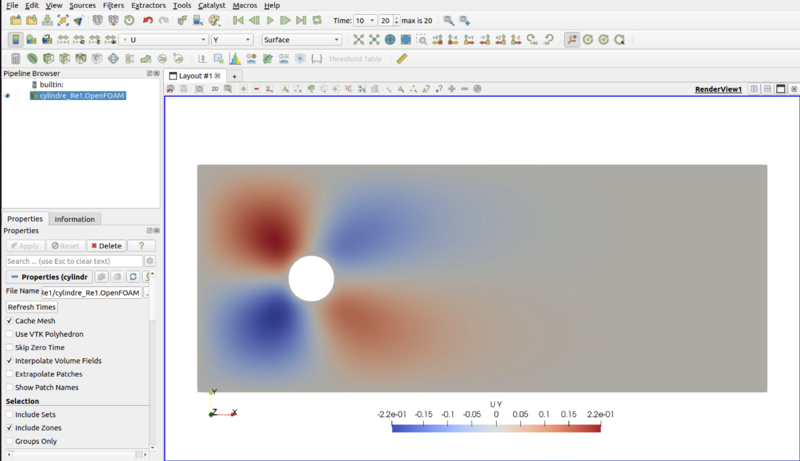Jump to first frame button
Viewport: 800px width, 461px height.
click(238, 20)
